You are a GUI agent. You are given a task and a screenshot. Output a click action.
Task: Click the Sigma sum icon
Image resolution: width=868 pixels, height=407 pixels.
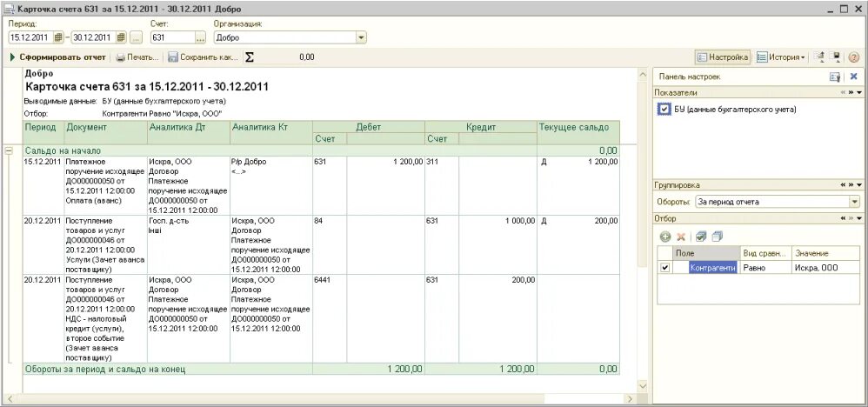pyautogui.click(x=249, y=57)
